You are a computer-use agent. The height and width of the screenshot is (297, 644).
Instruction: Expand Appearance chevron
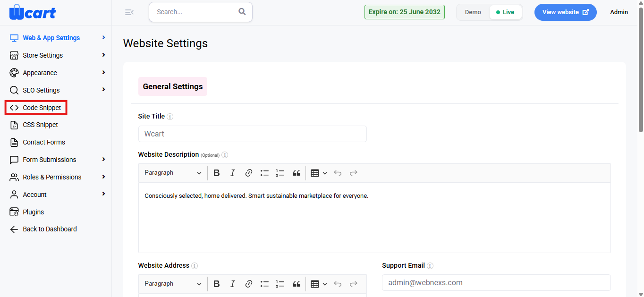point(103,72)
